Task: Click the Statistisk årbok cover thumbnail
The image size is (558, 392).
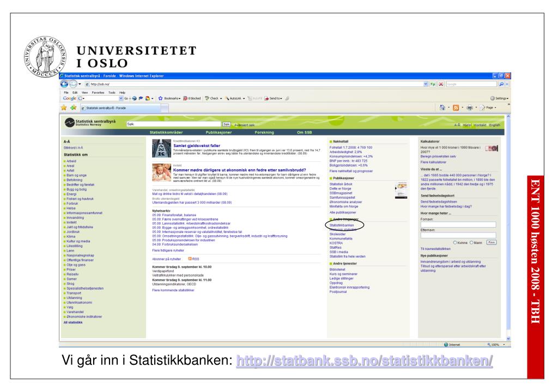Action: point(402,189)
